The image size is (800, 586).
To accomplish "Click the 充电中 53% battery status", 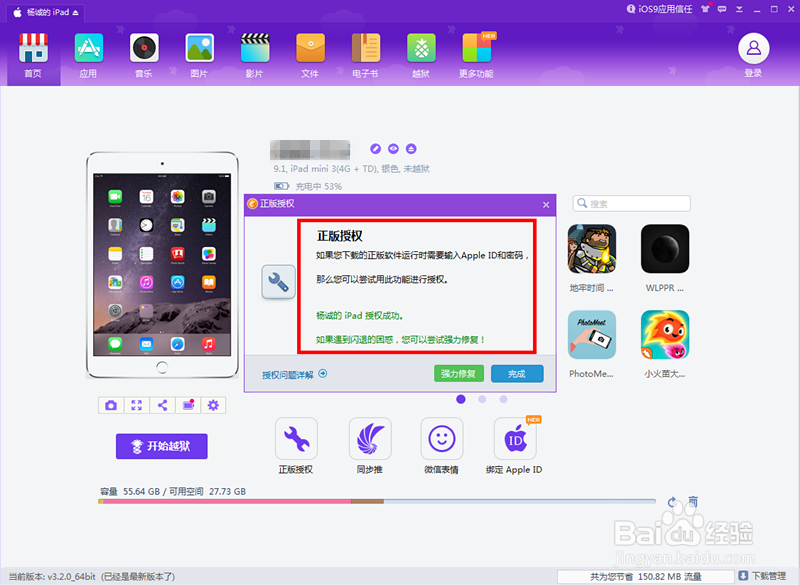I will [x=308, y=186].
